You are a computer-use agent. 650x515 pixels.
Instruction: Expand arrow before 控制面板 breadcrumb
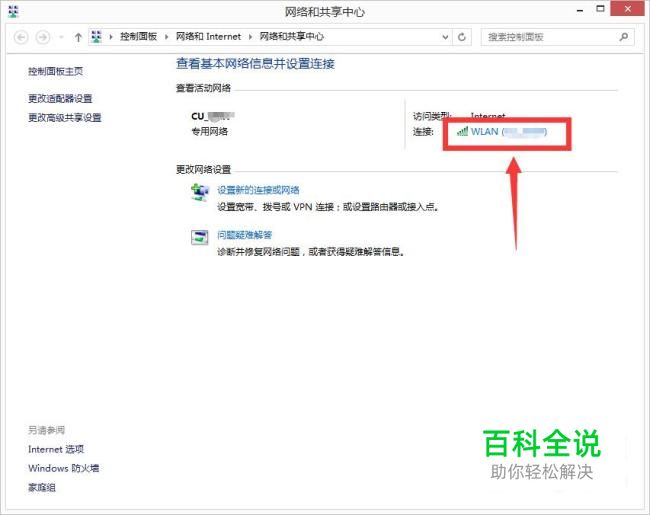click(111, 37)
